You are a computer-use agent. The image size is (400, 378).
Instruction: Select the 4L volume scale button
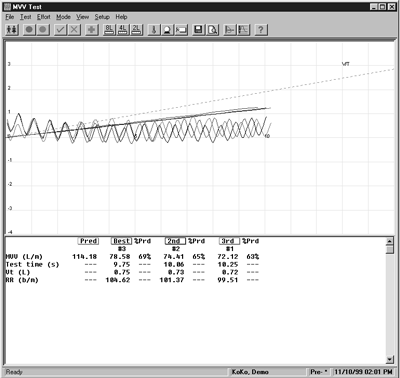[x=123, y=30]
